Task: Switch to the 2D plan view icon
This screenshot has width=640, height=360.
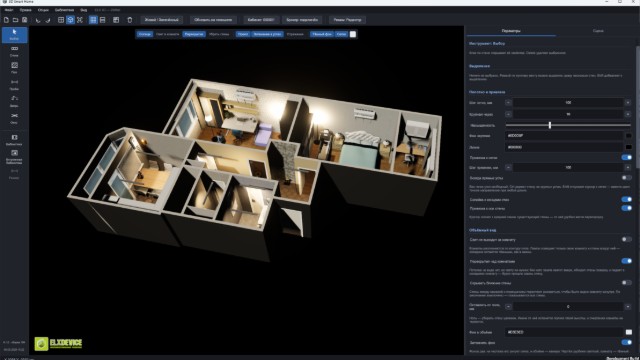Action: 61,20
